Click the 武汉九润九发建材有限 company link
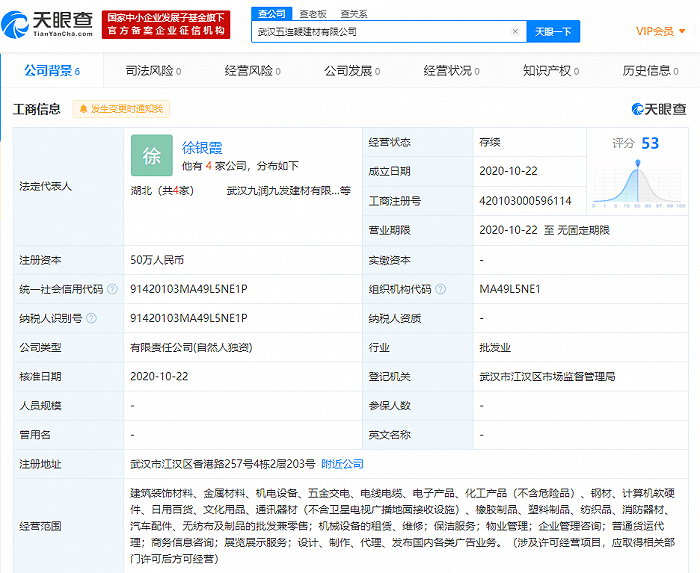The image size is (700, 573). (x=288, y=191)
